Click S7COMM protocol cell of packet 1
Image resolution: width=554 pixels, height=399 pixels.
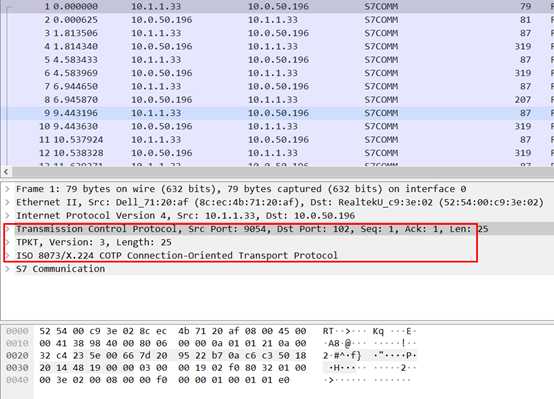click(x=381, y=6)
